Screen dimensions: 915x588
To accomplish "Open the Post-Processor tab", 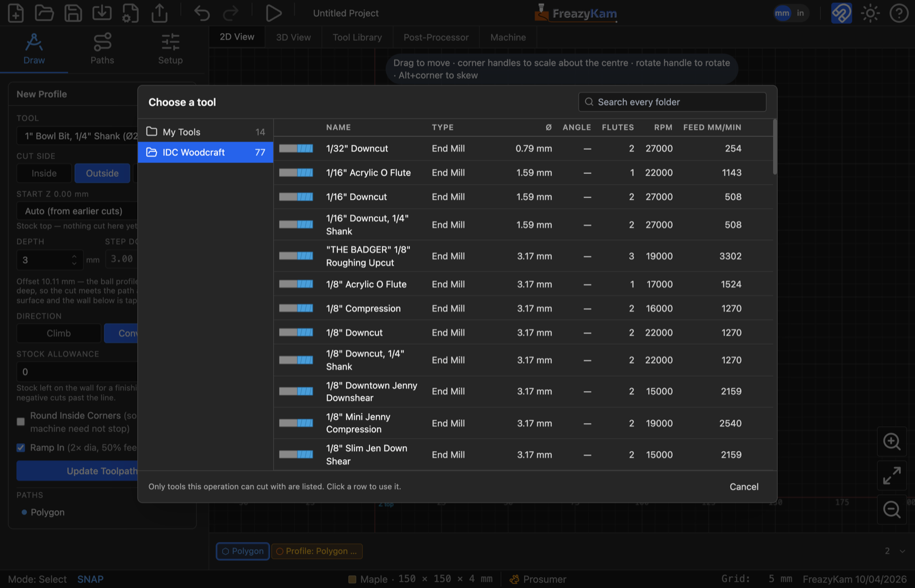I will 436,37.
